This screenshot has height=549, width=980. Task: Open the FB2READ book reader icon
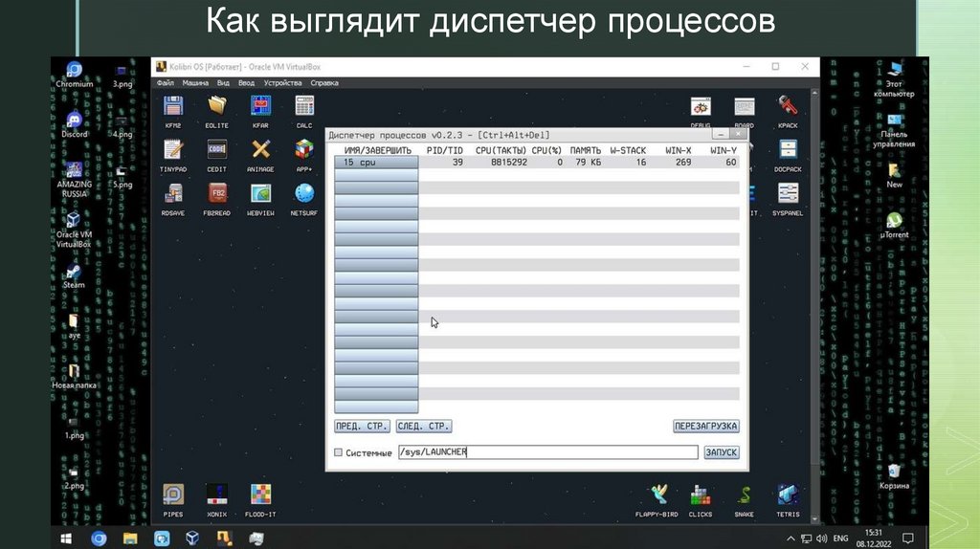point(217,193)
